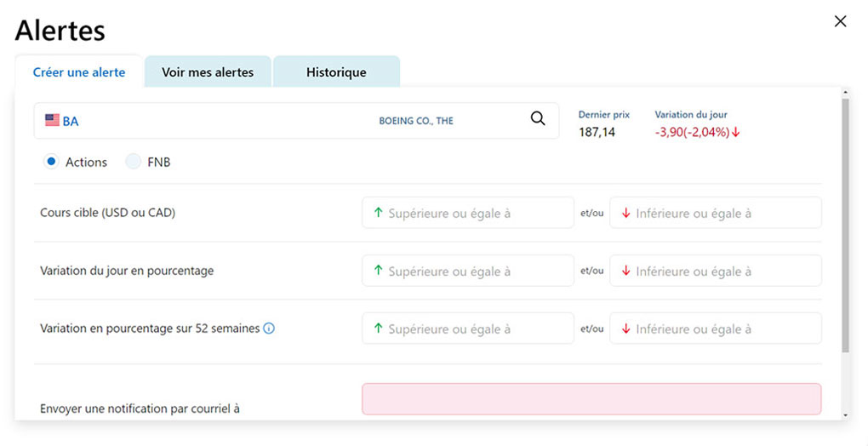Click the scrollbar up arrow

point(845,92)
